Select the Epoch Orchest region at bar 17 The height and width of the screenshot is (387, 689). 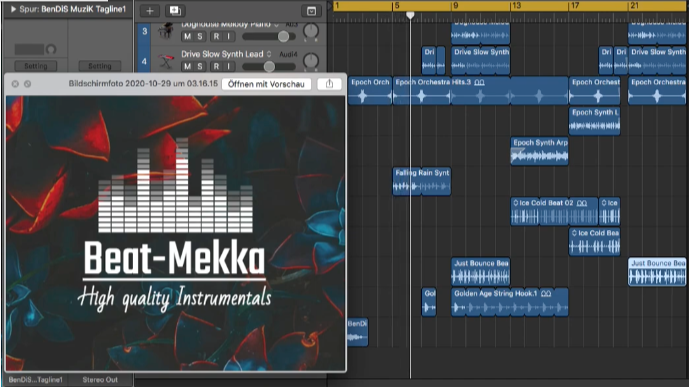[595, 91]
